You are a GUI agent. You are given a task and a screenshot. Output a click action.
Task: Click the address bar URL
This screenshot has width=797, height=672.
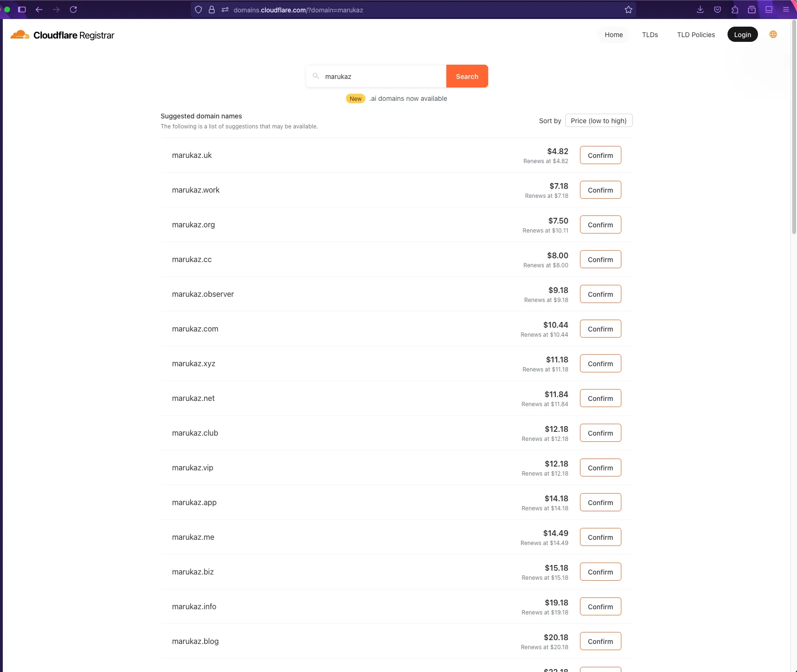coord(298,10)
